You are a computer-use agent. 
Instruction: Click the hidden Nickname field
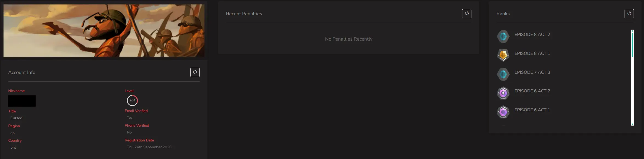point(22,101)
